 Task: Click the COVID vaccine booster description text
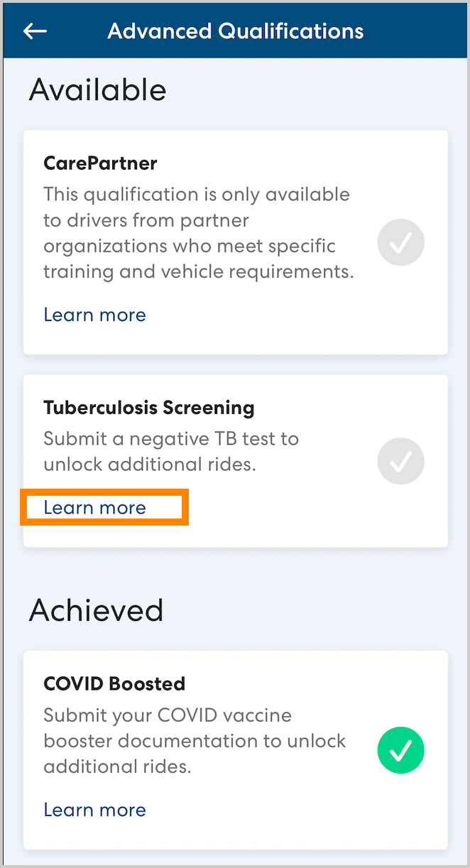coord(194,741)
